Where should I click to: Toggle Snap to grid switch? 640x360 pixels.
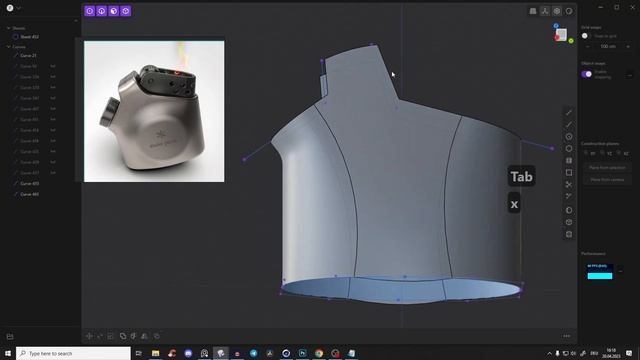[x=587, y=36]
